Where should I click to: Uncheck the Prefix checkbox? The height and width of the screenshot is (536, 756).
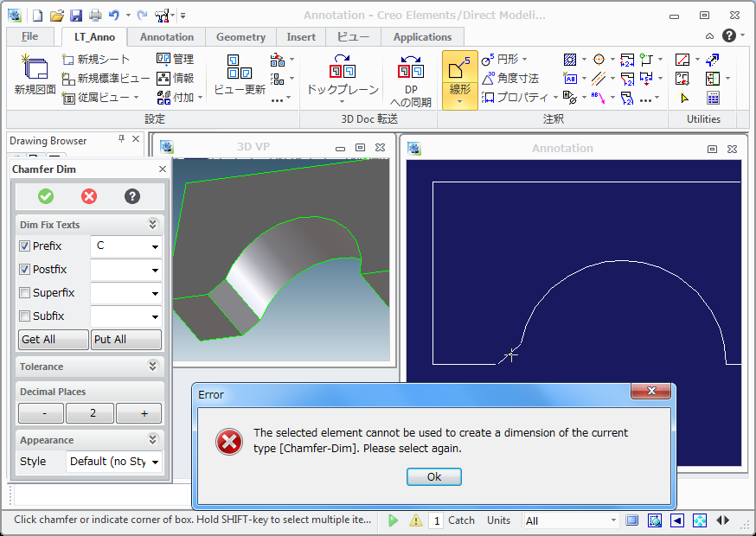tap(25, 246)
